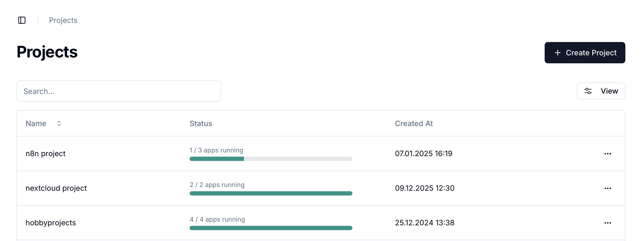Click the Create Project button
The height and width of the screenshot is (241, 644).
pos(585,53)
